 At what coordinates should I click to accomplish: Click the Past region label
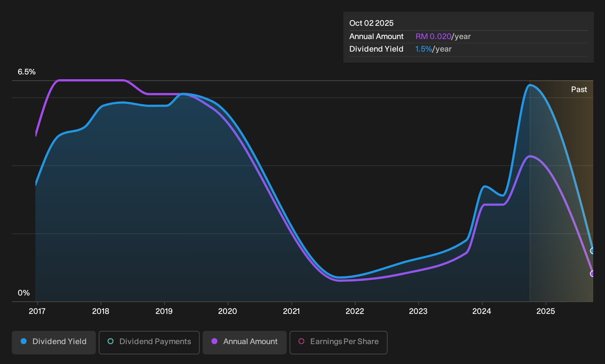pyautogui.click(x=579, y=90)
